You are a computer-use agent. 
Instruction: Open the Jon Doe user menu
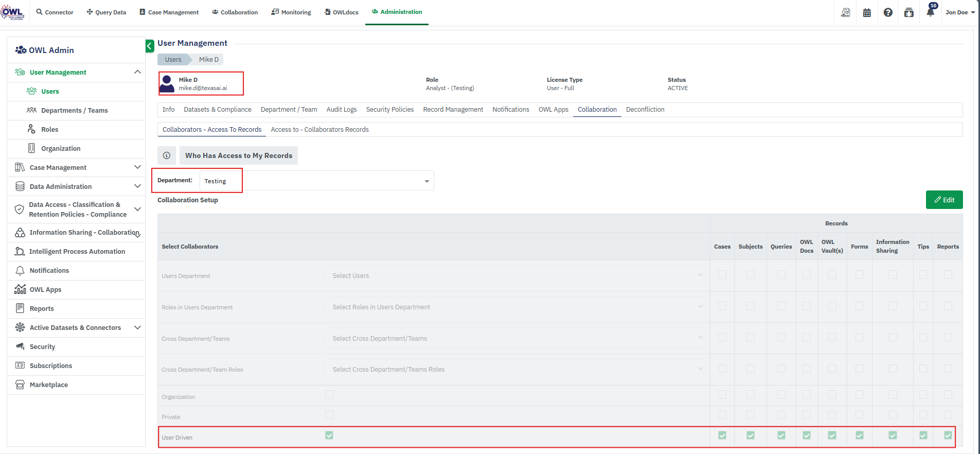coord(959,12)
